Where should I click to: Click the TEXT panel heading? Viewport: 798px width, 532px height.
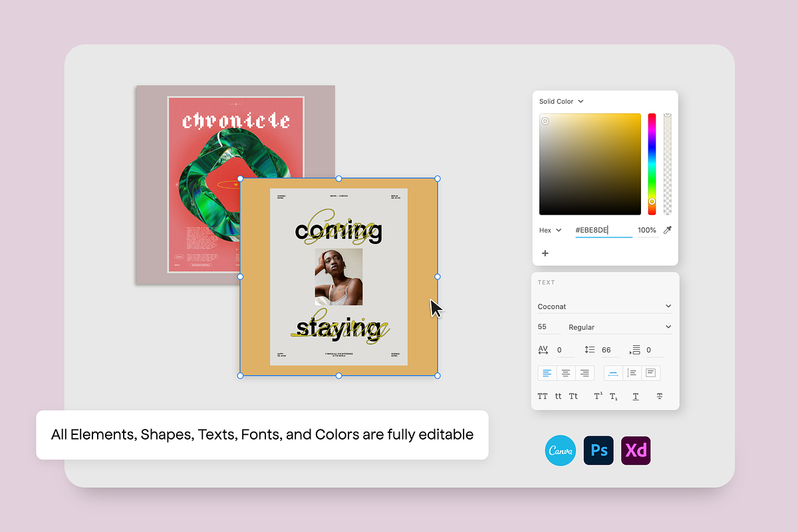pyautogui.click(x=546, y=283)
